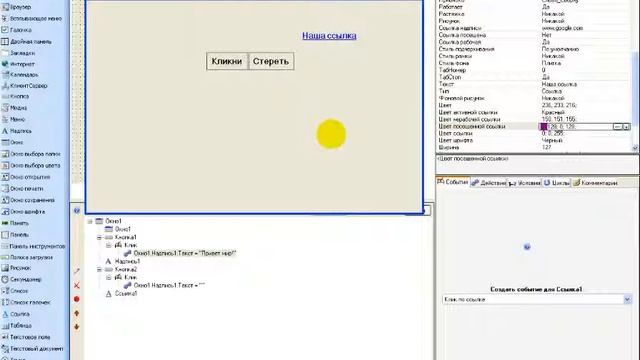The height and width of the screenshot is (360, 640).
Task: Choose the Календарь component
Action: tap(20, 75)
